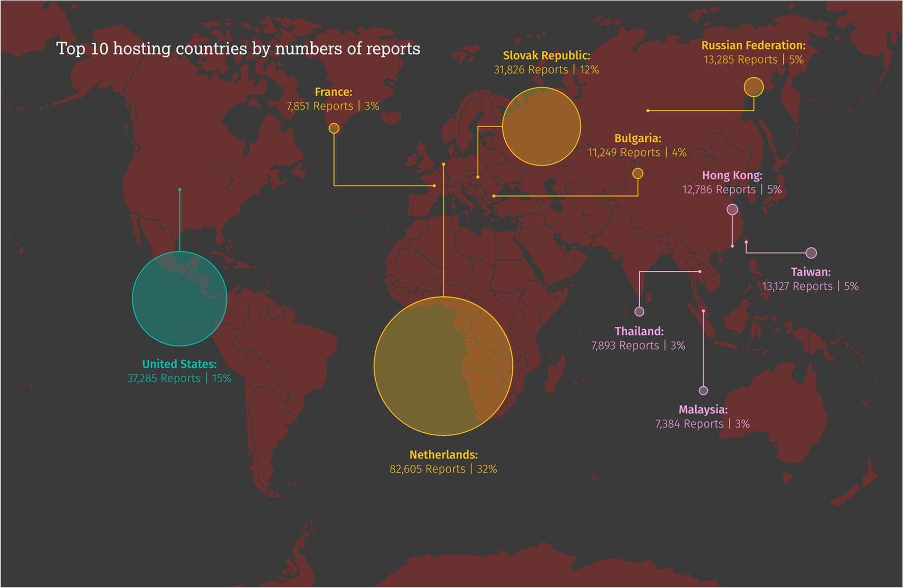This screenshot has height=588, width=903.
Task: Select the Russian Federation circle marker
Action: [754, 87]
